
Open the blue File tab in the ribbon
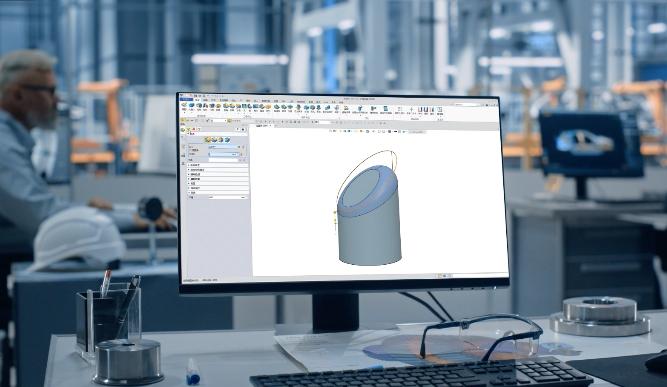click(186, 100)
